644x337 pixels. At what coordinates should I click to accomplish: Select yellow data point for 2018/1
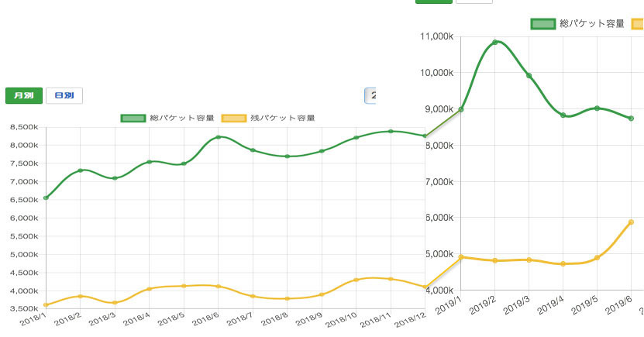(46, 304)
